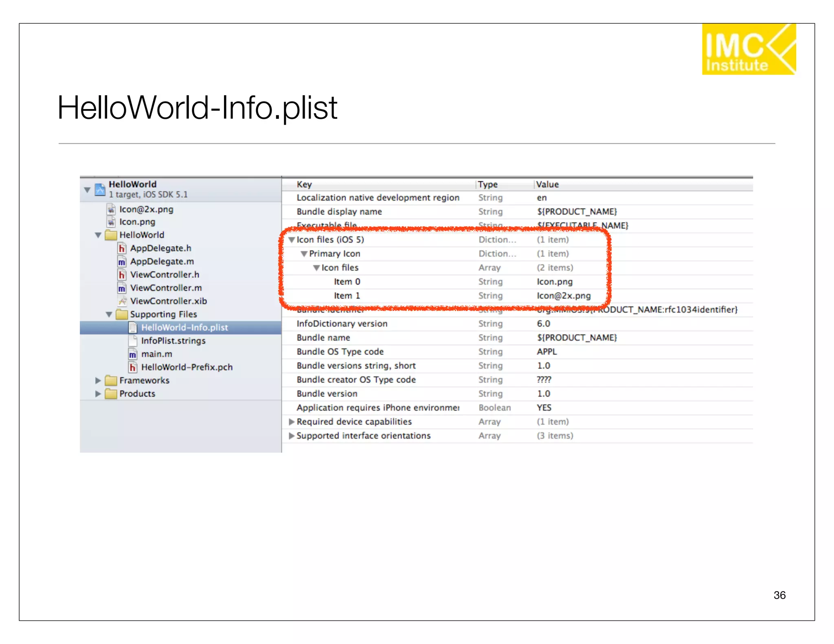Screen dimensions: 834x644
Task: Click the Array type of Icon files
Action: click(489, 268)
